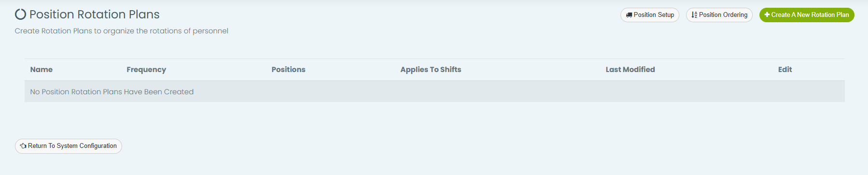The height and width of the screenshot is (175, 868).
Task: Click the Last Modified column header
Action: pyautogui.click(x=630, y=70)
